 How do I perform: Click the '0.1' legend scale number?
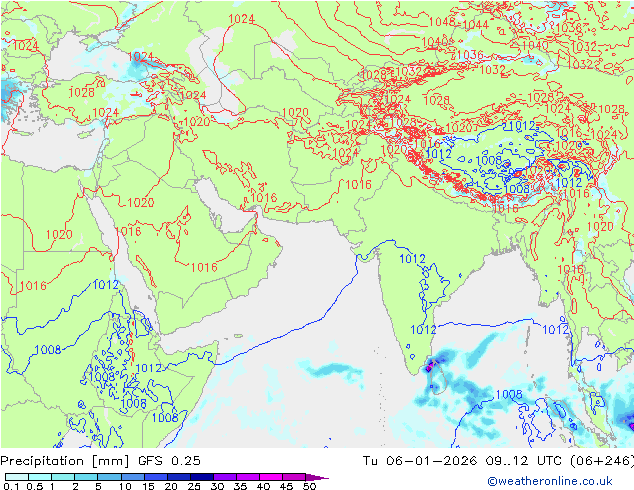[x=11, y=486]
